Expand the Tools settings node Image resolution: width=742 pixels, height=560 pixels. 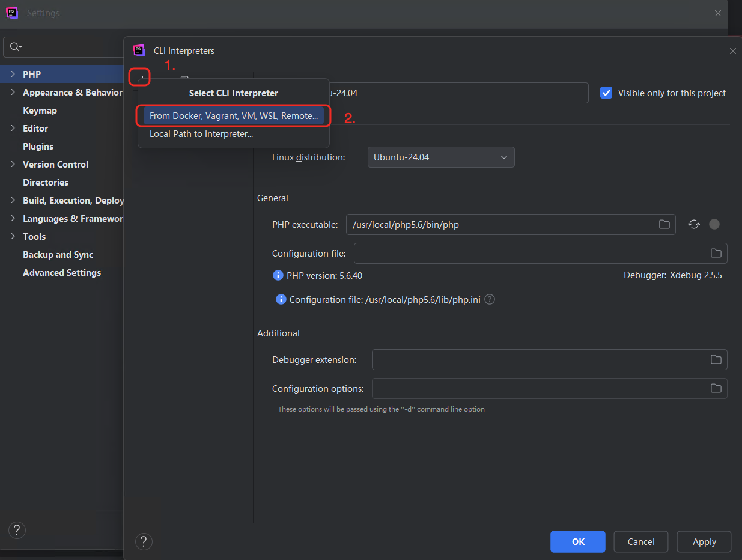coord(13,236)
